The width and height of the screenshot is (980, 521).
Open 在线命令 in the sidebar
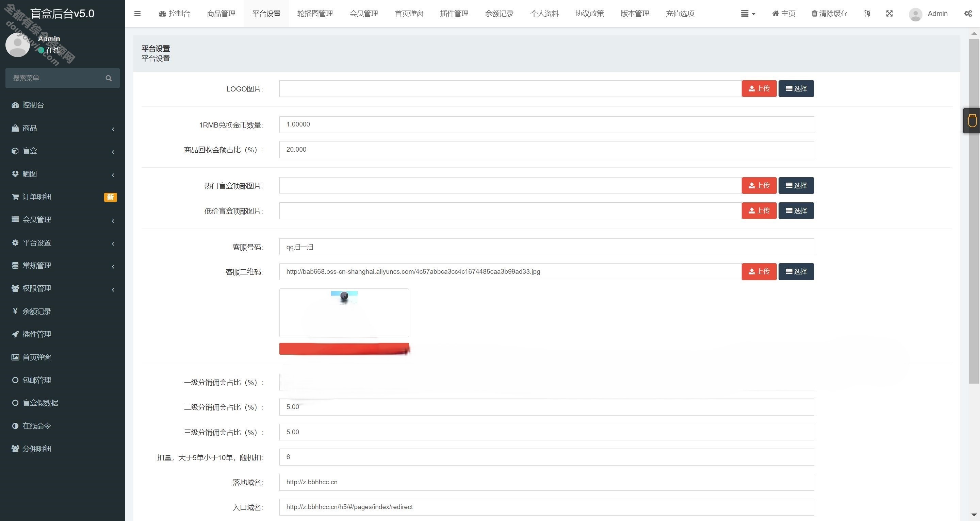(62, 425)
